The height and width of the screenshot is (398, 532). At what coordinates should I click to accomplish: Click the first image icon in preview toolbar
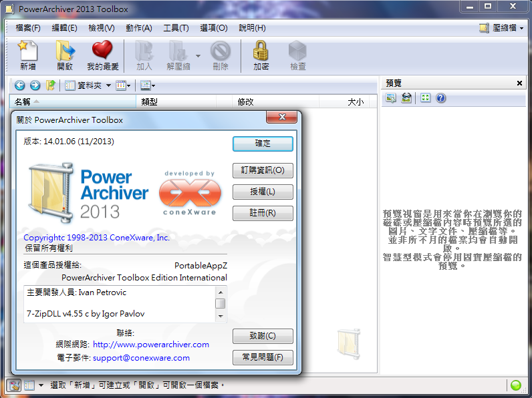391,98
